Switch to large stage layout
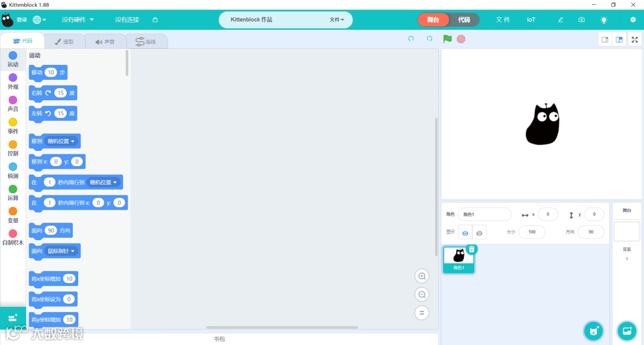The height and width of the screenshot is (345, 644). (620, 39)
